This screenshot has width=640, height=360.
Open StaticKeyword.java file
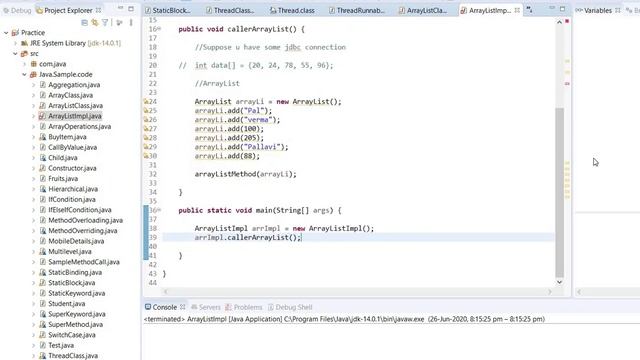point(77,293)
